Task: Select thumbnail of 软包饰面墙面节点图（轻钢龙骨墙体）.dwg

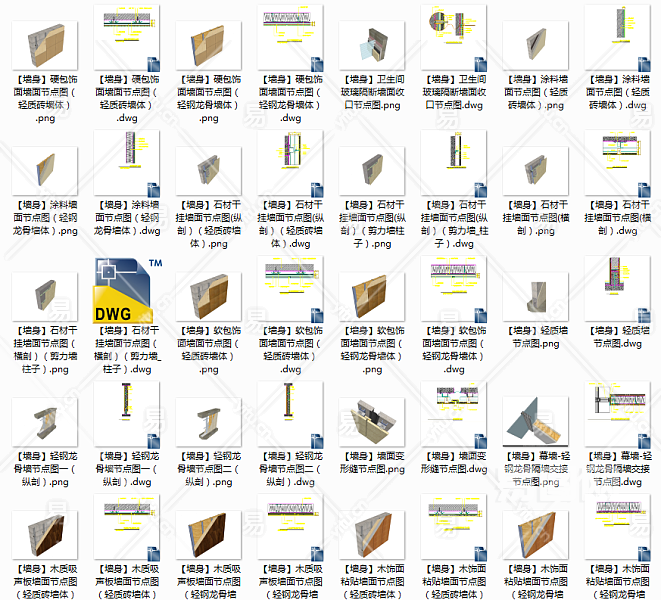Action: [454, 289]
